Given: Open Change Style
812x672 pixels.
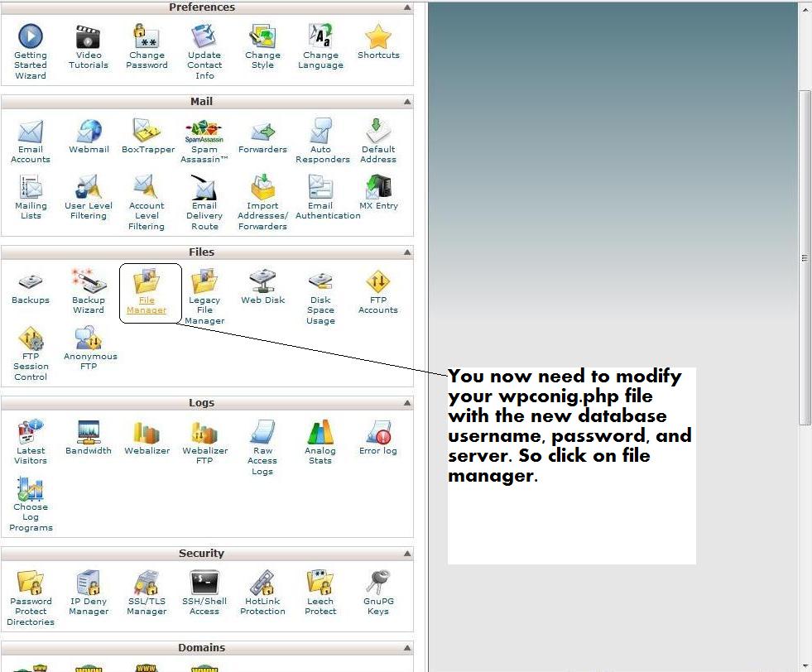Looking at the screenshot, I should click(x=262, y=46).
